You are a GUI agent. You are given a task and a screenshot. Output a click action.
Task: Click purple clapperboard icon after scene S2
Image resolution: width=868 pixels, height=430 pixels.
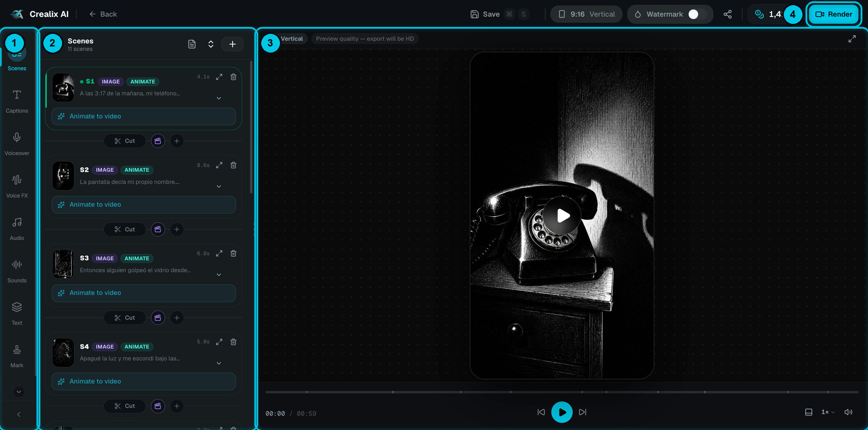click(x=158, y=229)
